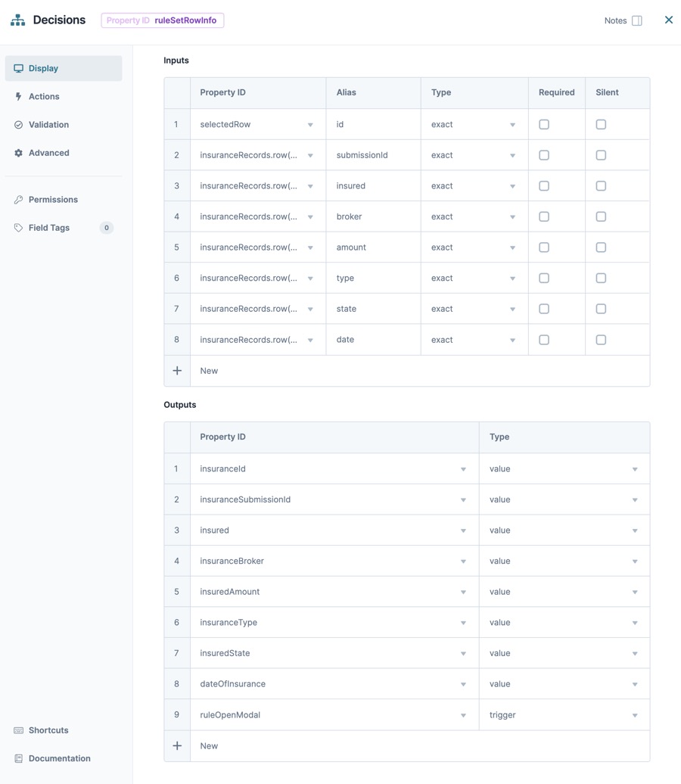Click the Shortcuts keyboard icon
681x784 pixels.
point(18,730)
